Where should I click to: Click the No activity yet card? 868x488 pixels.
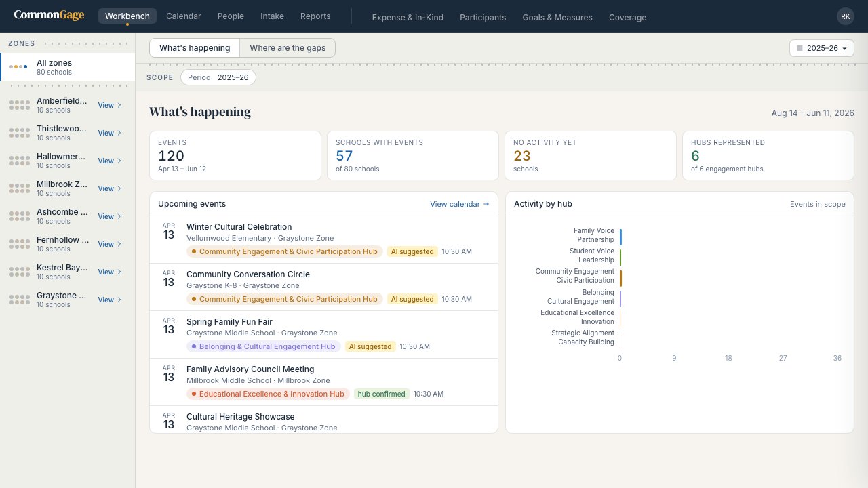pyautogui.click(x=591, y=156)
